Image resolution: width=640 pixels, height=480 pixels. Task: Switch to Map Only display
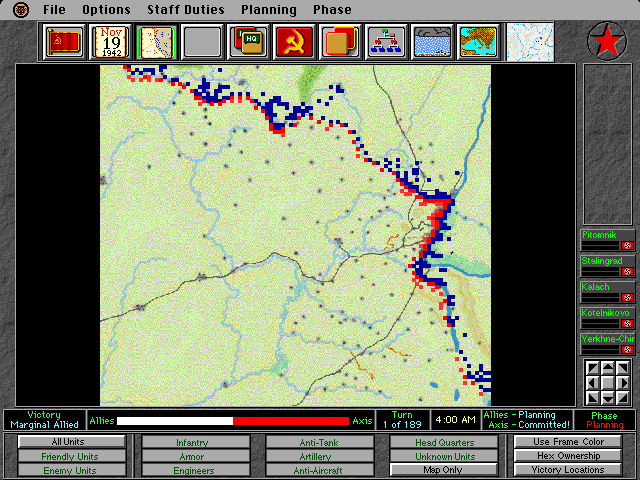(444, 470)
